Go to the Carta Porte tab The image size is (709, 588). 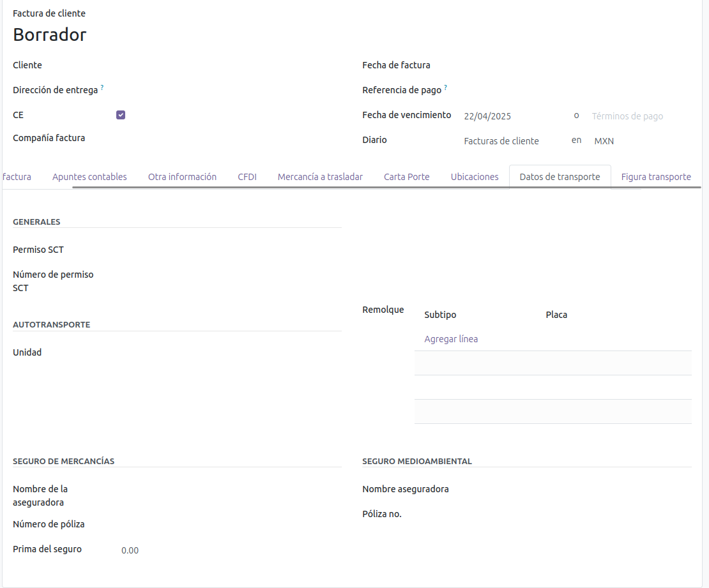point(406,177)
